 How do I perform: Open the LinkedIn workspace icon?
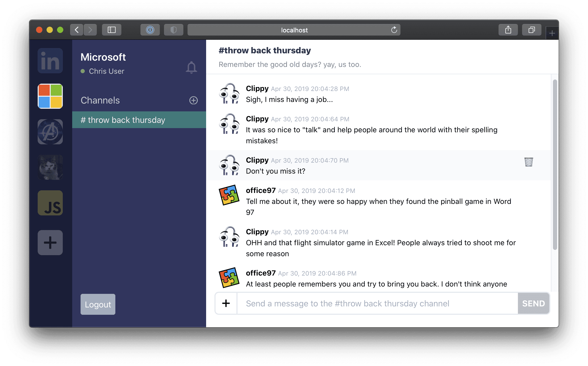[x=50, y=61]
